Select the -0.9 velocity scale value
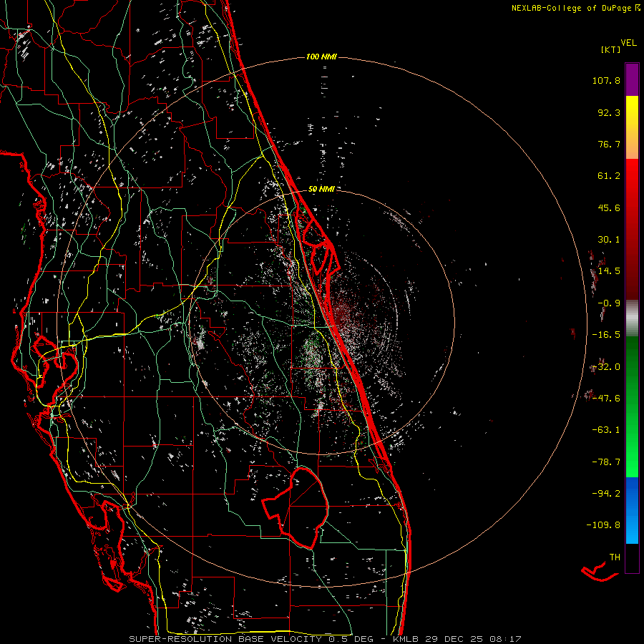This screenshot has width=644, height=644. (609, 303)
